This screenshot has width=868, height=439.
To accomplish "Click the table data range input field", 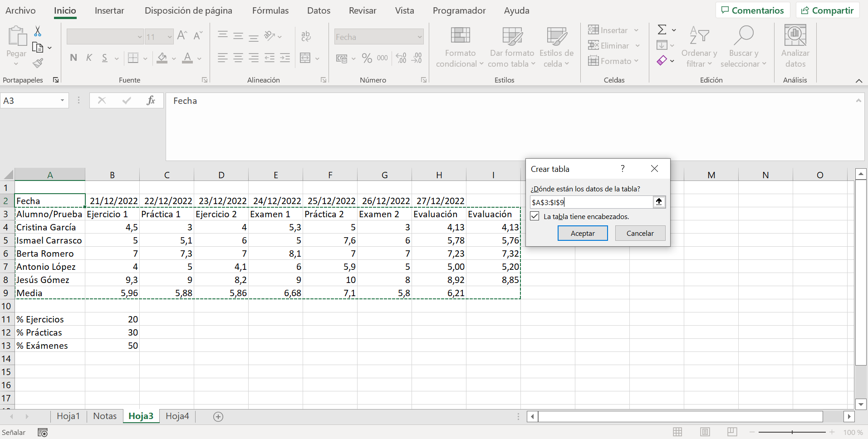I will tap(592, 202).
